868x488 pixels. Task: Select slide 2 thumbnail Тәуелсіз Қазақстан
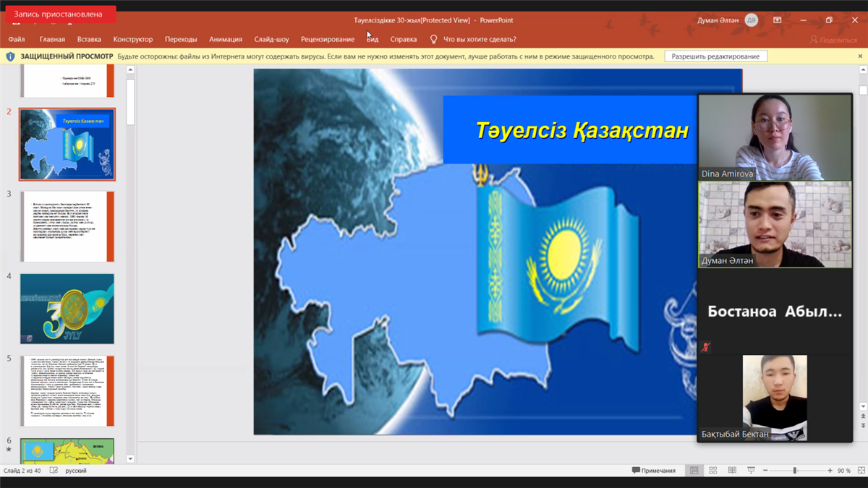point(67,145)
